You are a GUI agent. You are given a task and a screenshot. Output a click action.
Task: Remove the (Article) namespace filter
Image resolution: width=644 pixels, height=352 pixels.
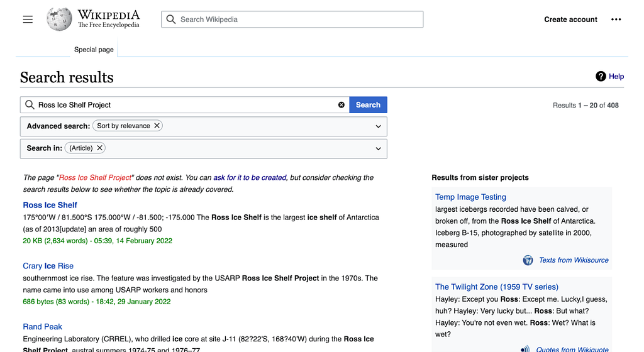(99, 148)
